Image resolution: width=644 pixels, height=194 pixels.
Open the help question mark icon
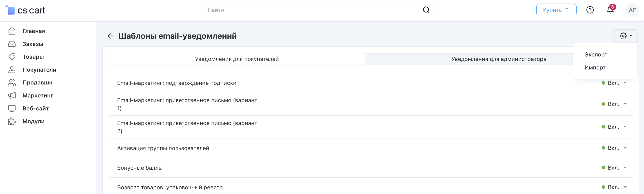tap(590, 10)
